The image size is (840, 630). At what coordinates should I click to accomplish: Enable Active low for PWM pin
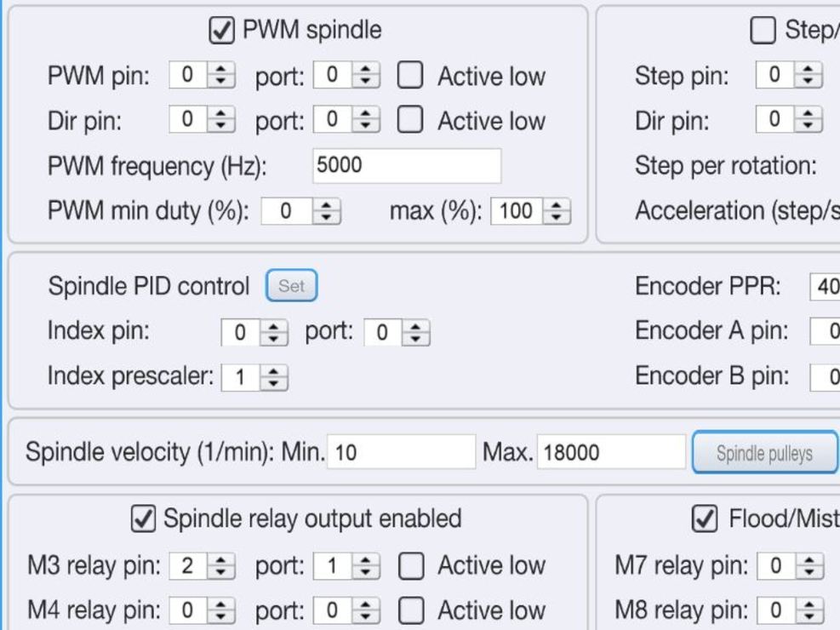pyautogui.click(x=410, y=77)
